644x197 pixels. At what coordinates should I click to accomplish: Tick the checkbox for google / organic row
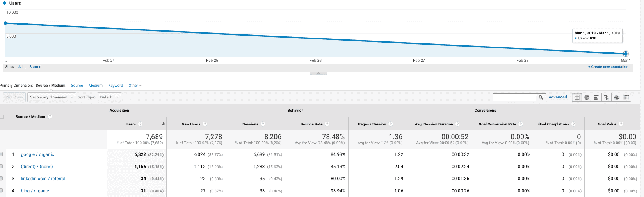pos(1,154)
